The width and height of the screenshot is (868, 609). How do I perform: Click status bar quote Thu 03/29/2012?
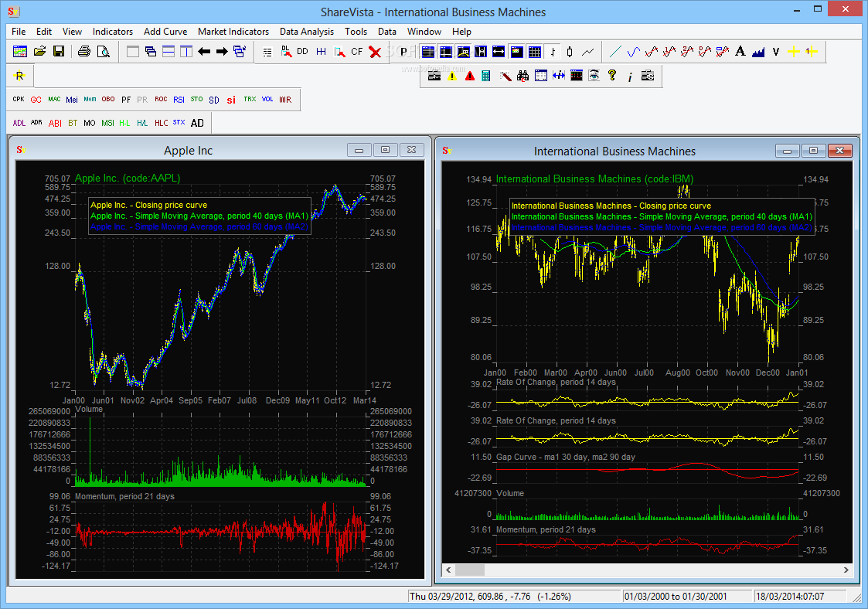click(x=490, y=597)
